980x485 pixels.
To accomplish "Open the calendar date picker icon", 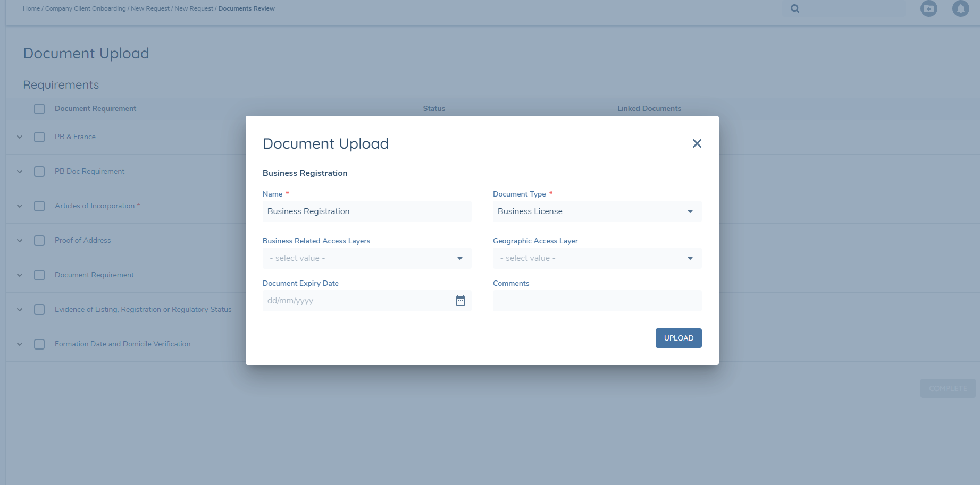I will (x=460, y=301).
